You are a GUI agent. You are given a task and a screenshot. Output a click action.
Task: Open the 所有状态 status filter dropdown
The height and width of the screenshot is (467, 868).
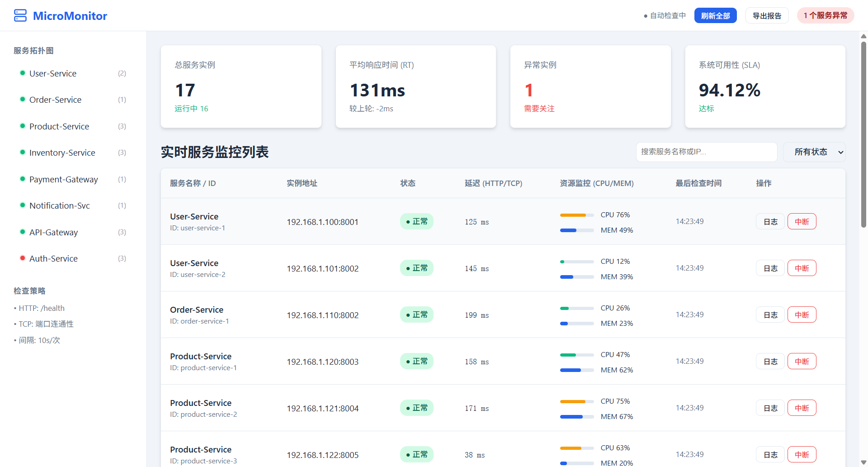click(814, 152)
